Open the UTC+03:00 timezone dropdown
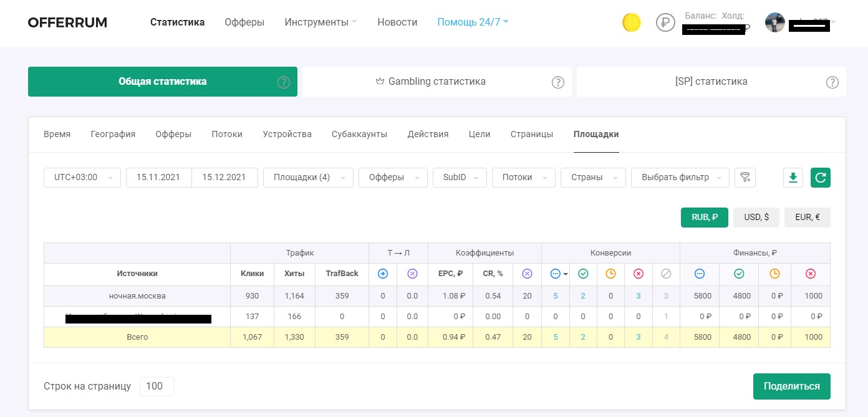 click(x=82, y=178)
